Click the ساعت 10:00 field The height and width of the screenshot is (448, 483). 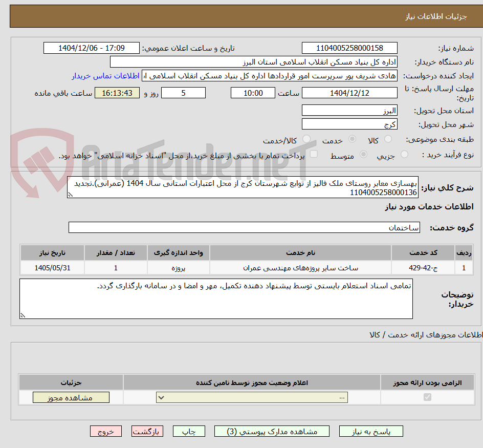tap(253, 93)
